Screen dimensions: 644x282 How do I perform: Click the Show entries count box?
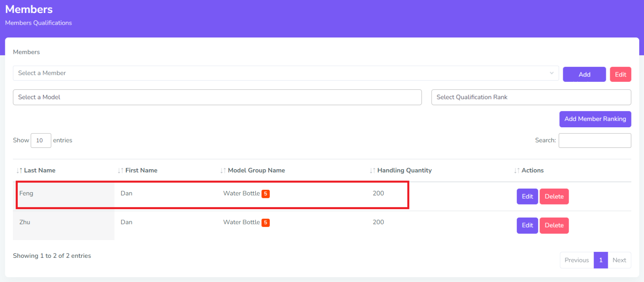click(41, 141)
